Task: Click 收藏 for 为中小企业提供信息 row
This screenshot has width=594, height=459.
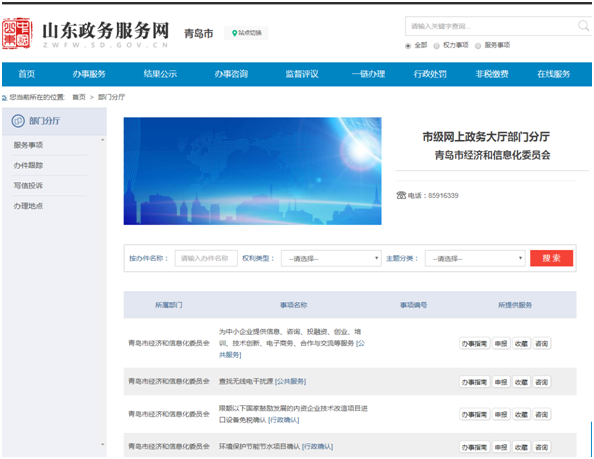Action: point(521,344)
